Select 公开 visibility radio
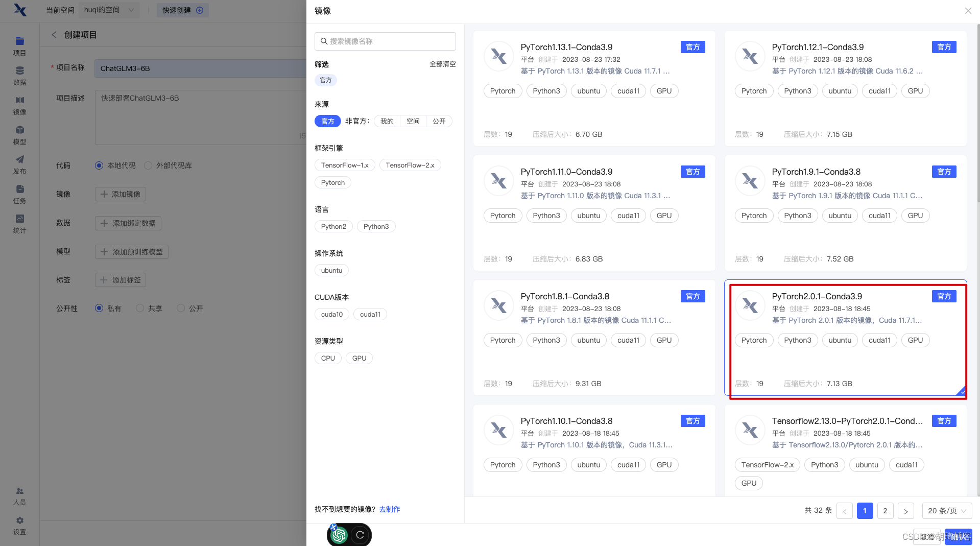Image resolution: width=980 pixels, height=546 pixels. click(x=181, y=308)
